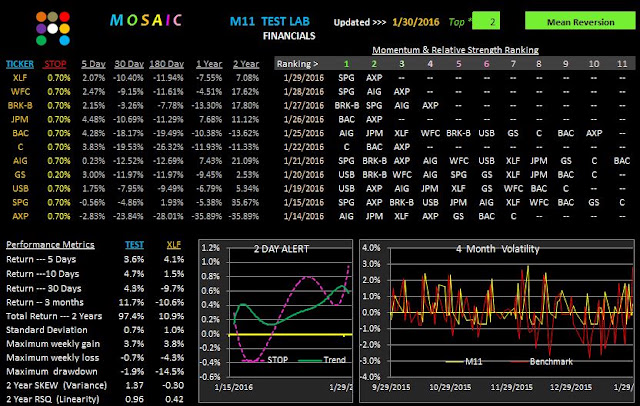Select the 1/25/2016 ranking row date

[x=303, y=133]
